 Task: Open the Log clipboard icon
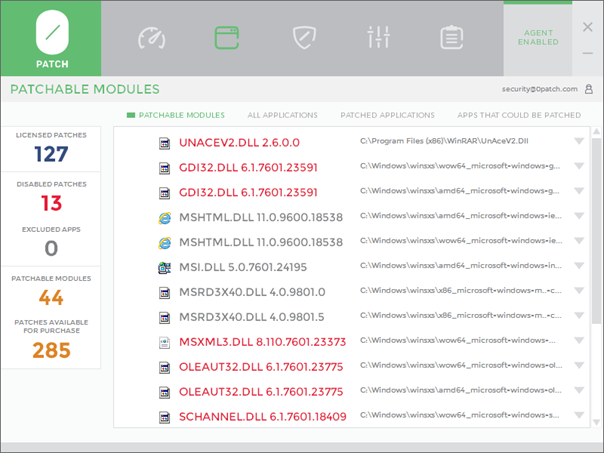coord(451,37)
